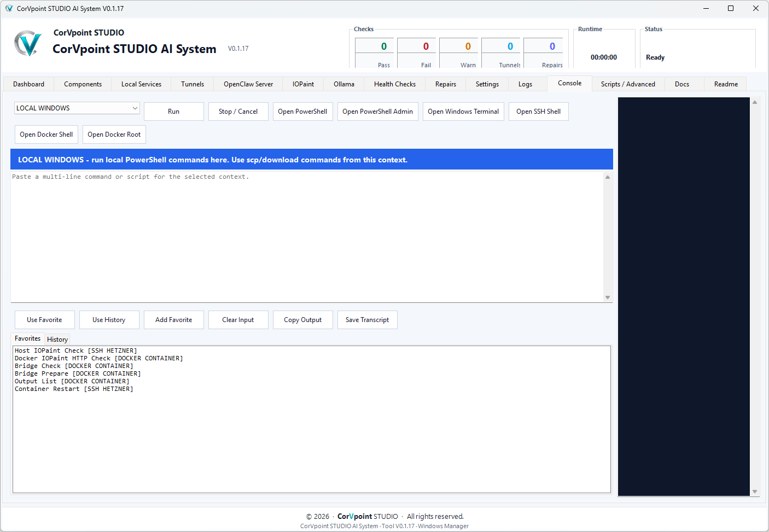Switch to the History sub-tab
This screenshot has height=532, width=769.
pos(57,340)
